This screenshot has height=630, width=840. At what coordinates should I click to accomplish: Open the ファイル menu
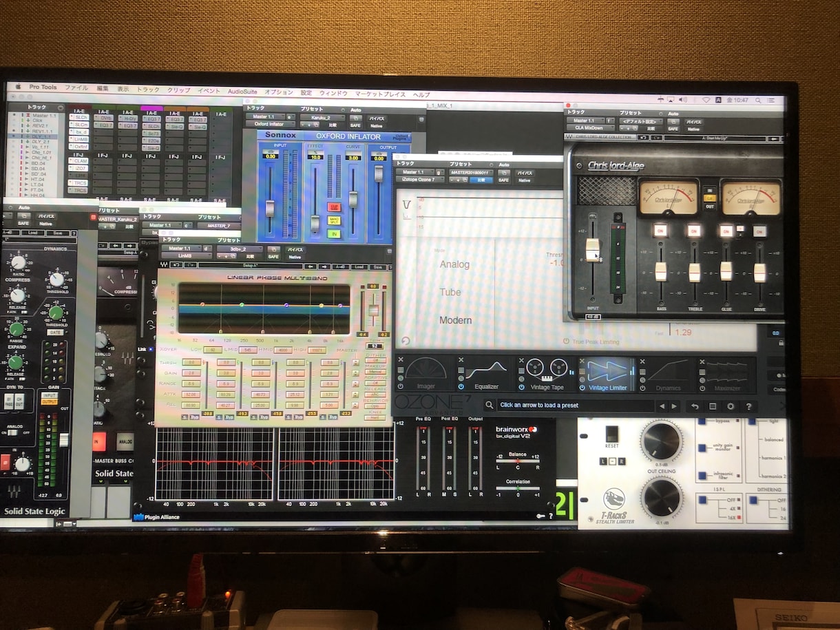click(76, 88)
